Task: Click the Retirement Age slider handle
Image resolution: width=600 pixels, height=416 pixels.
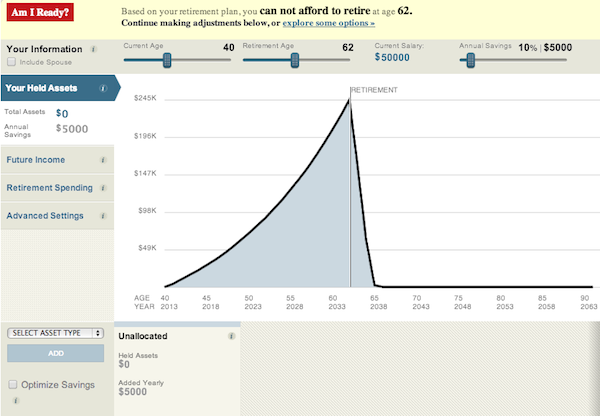Action: [295, 60]
